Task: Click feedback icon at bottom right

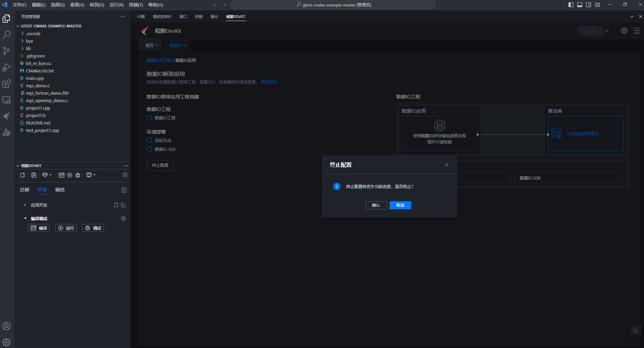Action: tap(636, 330)
